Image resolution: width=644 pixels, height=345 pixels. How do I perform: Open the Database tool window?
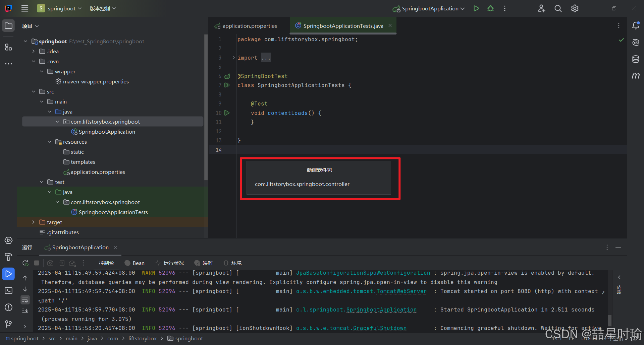point(636,59)
